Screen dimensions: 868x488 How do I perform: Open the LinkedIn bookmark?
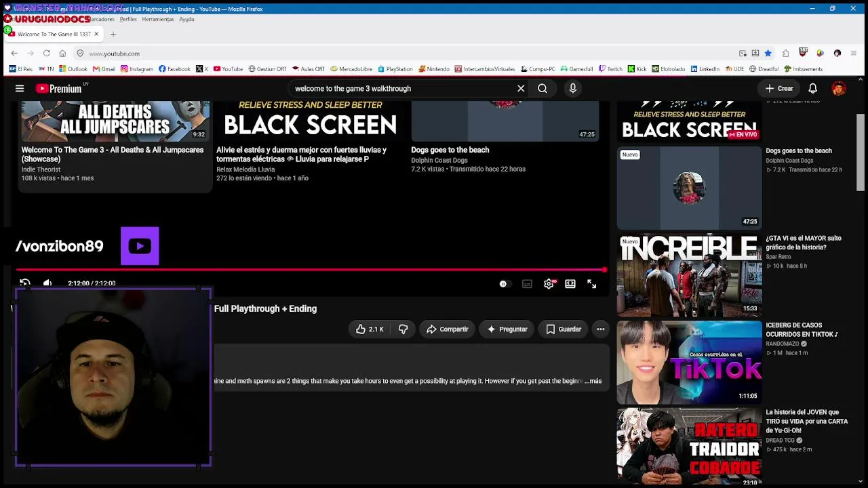(x=705, y=69)
